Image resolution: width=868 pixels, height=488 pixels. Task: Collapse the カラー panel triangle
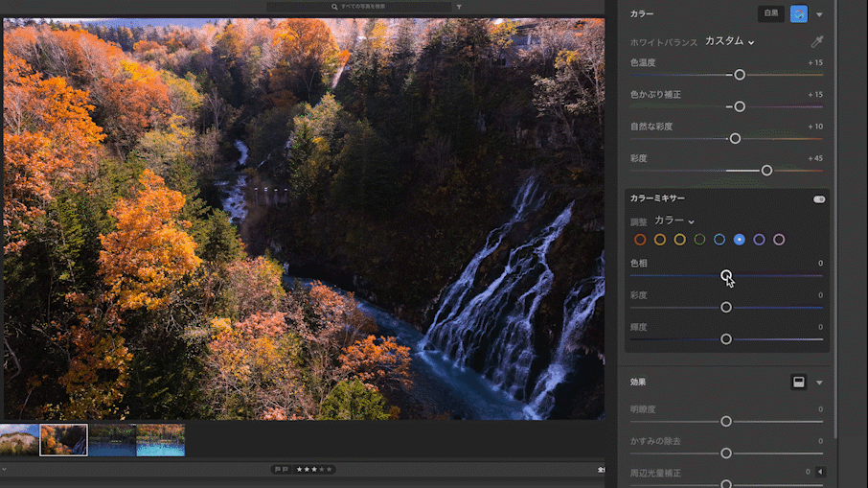(x=819, y=14)
